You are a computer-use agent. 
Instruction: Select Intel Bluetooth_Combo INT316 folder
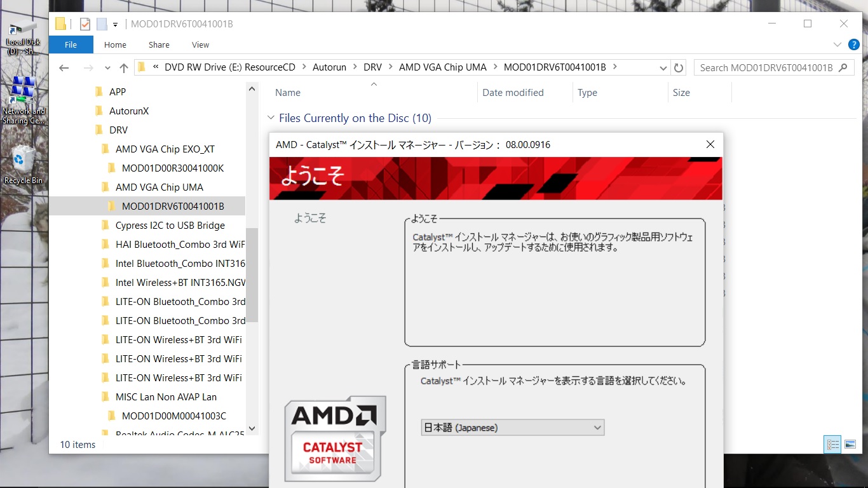pyautogui.click(x=180, y=263)
